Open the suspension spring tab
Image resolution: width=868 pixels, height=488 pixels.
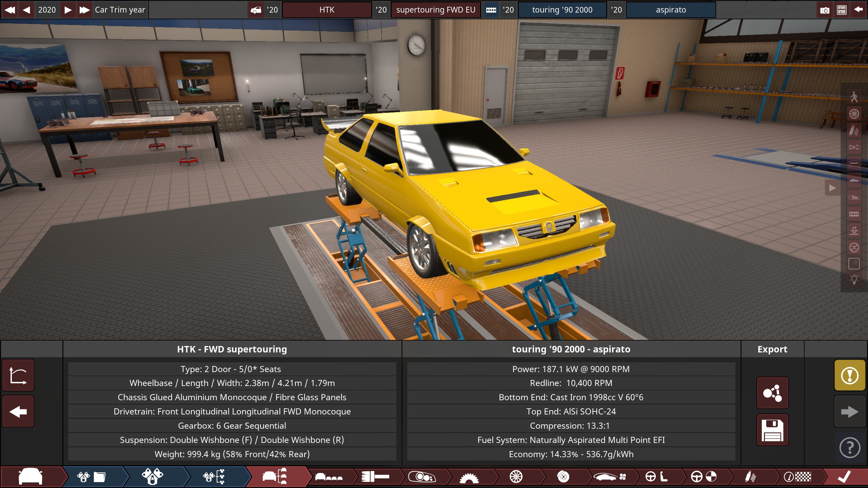[x=750, y=477]
